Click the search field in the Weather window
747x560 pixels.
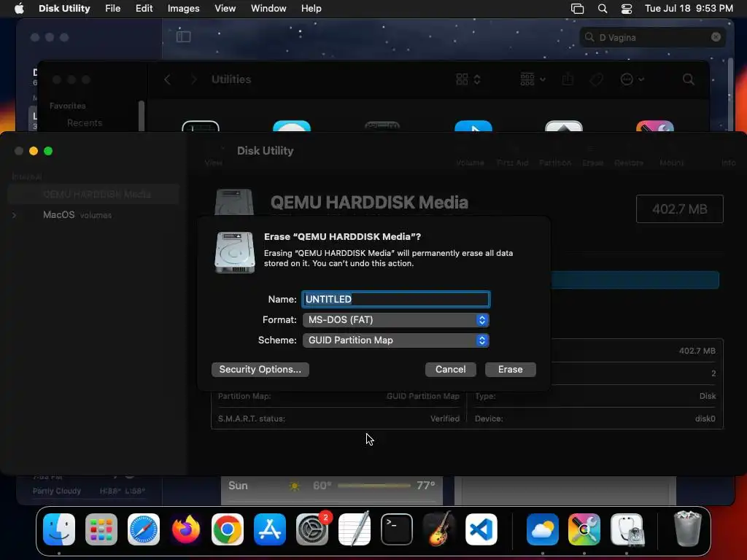[653, 37]
